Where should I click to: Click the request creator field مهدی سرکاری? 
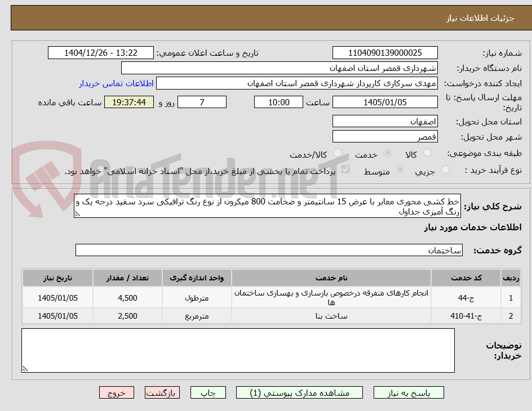point(297,83)
